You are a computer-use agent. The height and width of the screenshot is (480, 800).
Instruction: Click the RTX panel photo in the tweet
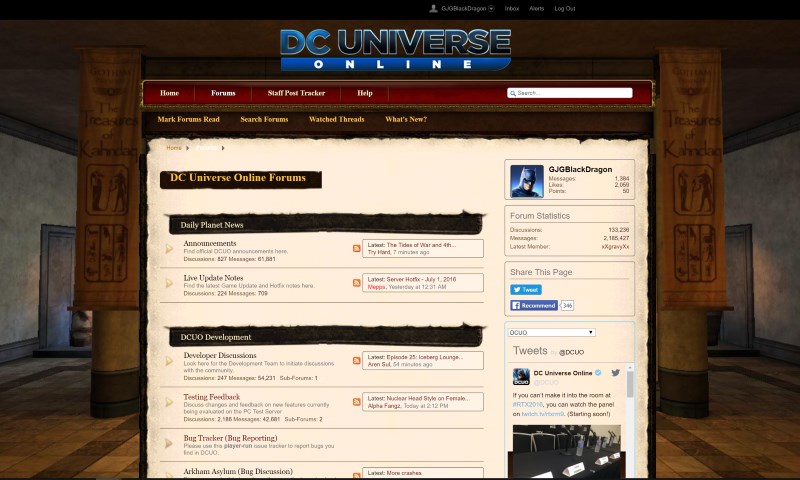[x=567, y=451]
